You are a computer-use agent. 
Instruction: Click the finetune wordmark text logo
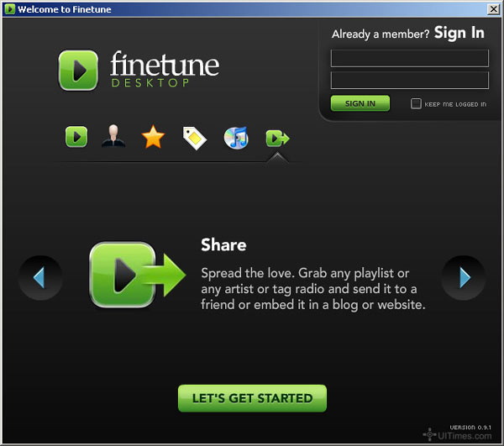click(x=165, y=64)
